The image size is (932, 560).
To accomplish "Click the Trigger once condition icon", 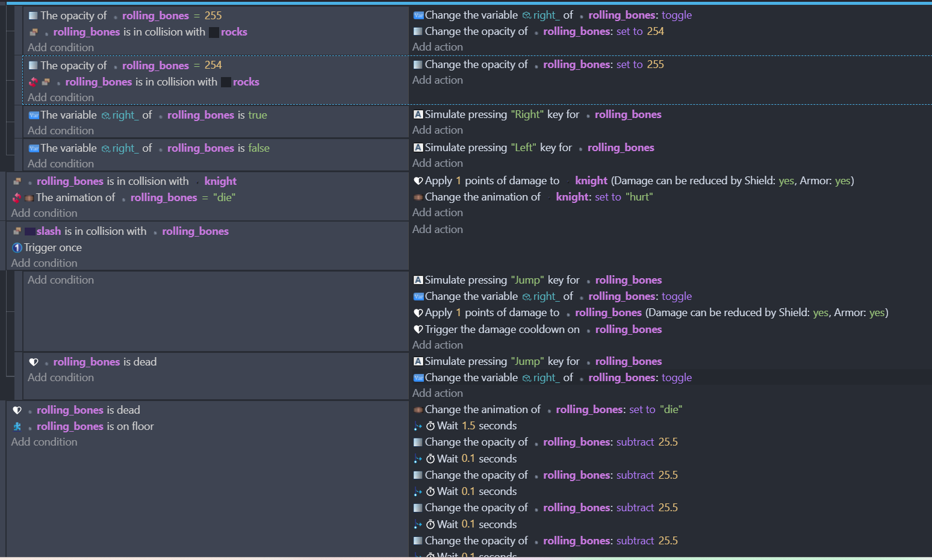I will 17,247.
